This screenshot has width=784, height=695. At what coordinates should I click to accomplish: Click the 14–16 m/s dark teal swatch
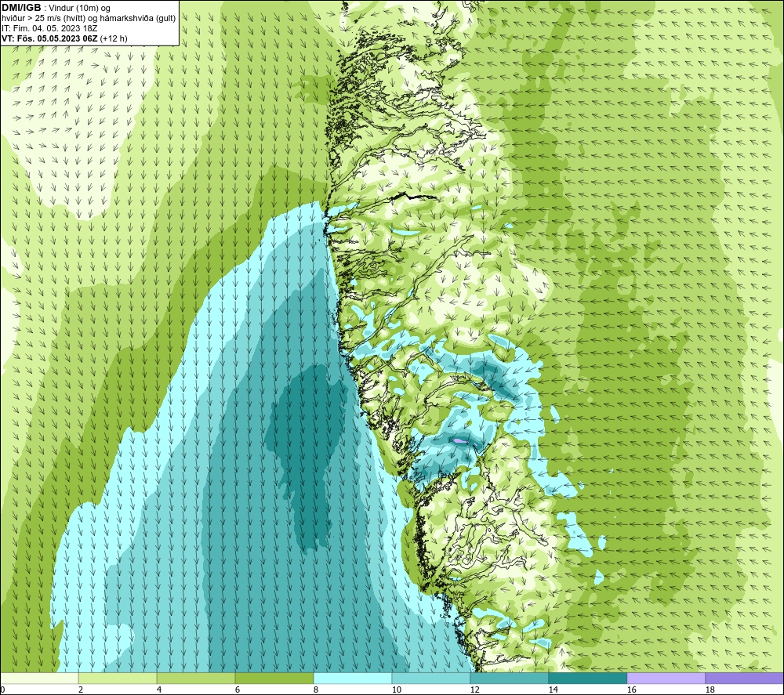[x=587, y=678]
